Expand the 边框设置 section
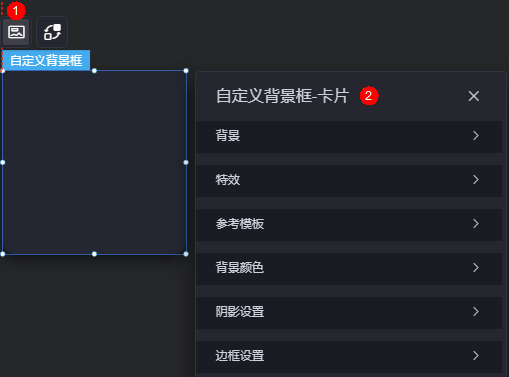Screen dimensions: 509x377 [349, 356]
